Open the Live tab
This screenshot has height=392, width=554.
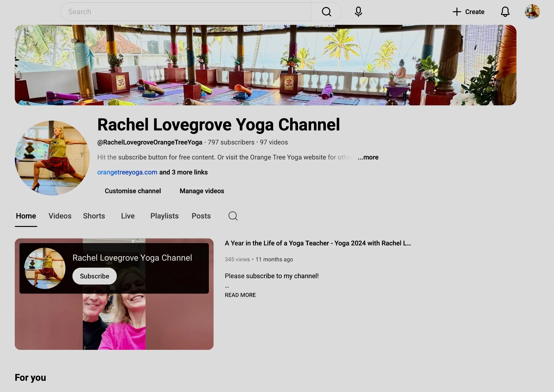(128, 216)
